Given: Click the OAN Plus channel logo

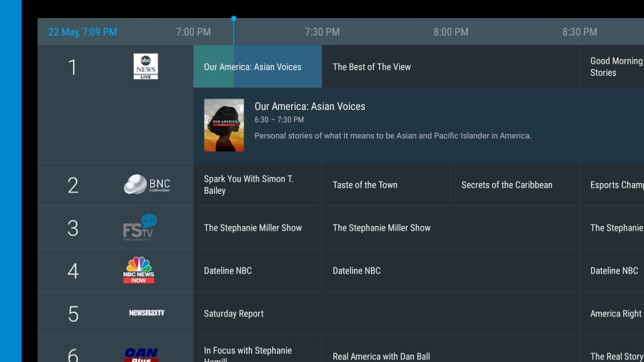Looking at the screenshot, I should 141,354.
